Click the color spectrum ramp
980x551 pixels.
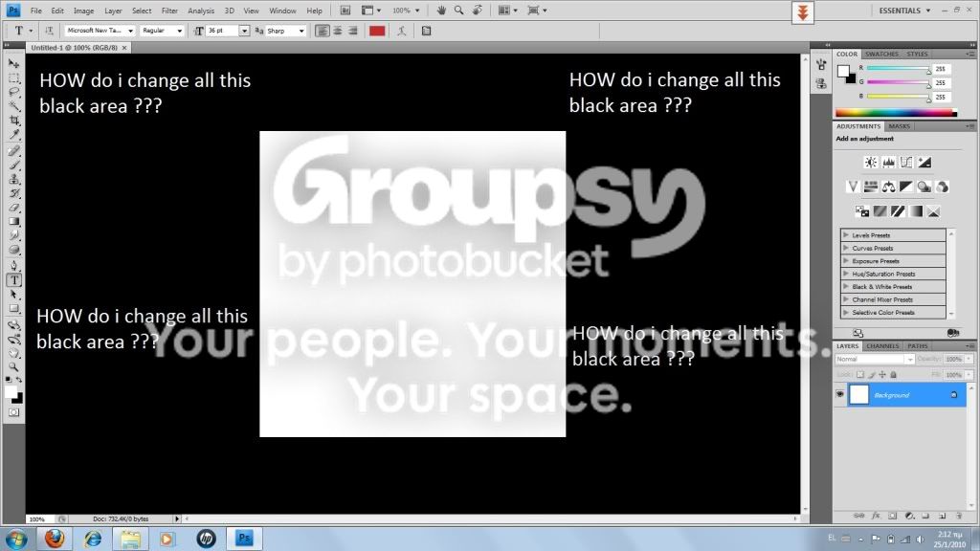[x=896, y=113]
